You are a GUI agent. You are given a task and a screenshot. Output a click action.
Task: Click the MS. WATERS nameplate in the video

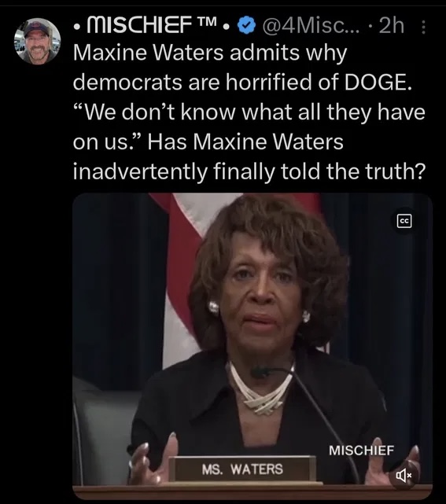[242, 469]
